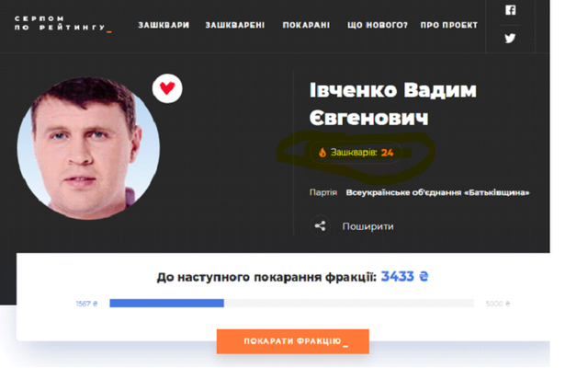Image resolution: width=588 pixels, height=368 pixels.
Task: Click the share icon beside Поширити
Action: [320, 226]
